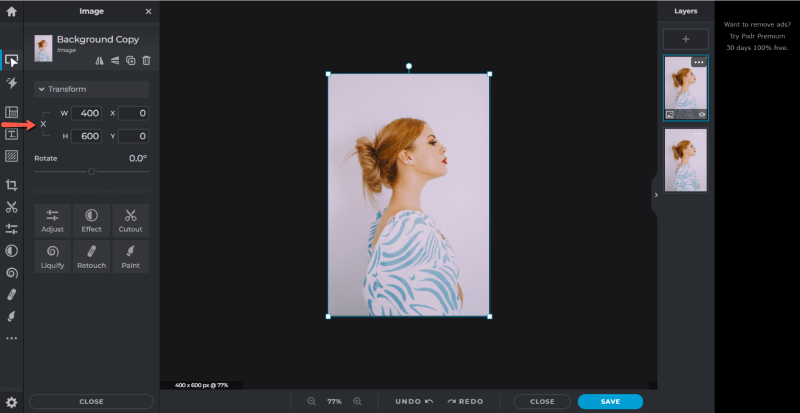800x413 pixels.
Task: Open the Liquify tool button
Action: (x=53, y=256)
